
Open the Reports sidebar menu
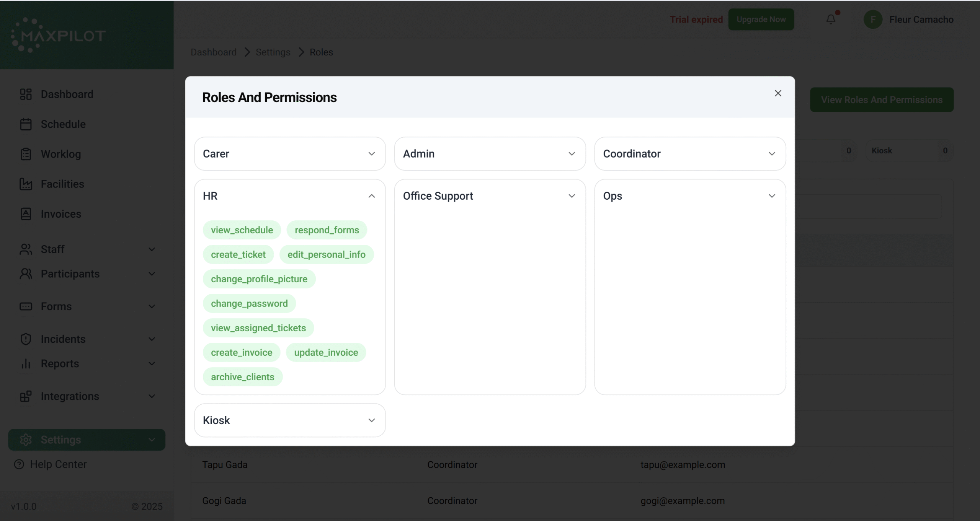click(60, 363)
